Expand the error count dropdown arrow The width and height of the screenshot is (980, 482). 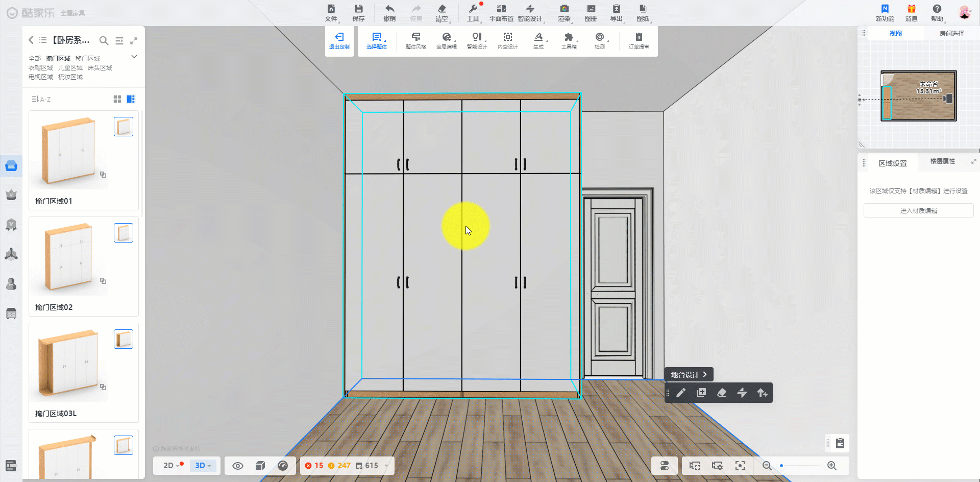point(386,466)
